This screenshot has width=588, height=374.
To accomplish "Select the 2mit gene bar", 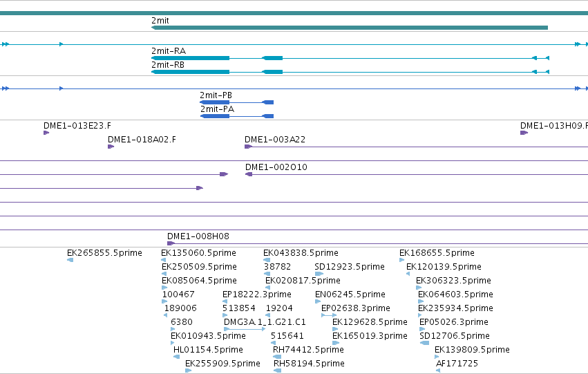I will click(x=350, y=28).
